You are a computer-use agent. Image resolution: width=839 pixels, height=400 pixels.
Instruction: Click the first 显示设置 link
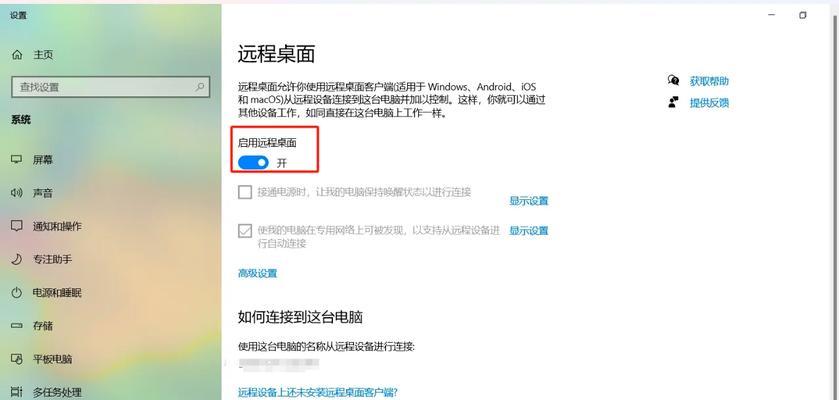529,201
